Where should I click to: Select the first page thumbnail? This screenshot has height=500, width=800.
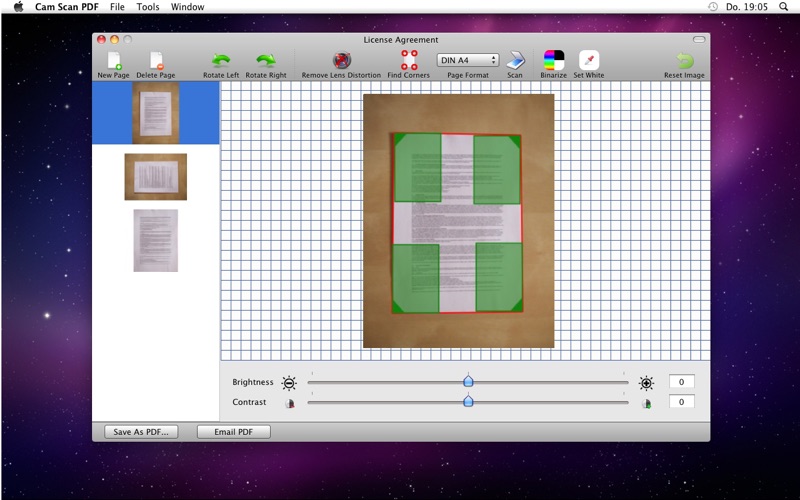(x=156, y=113)
